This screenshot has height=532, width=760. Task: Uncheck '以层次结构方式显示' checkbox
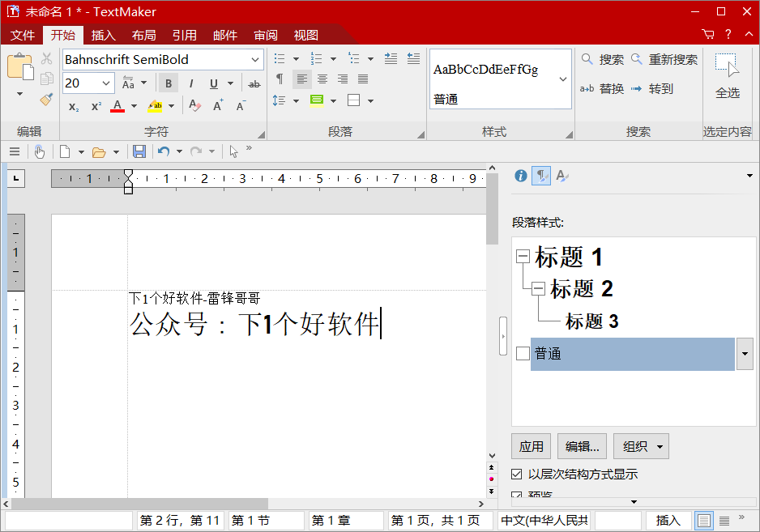[x=517, y=474]
